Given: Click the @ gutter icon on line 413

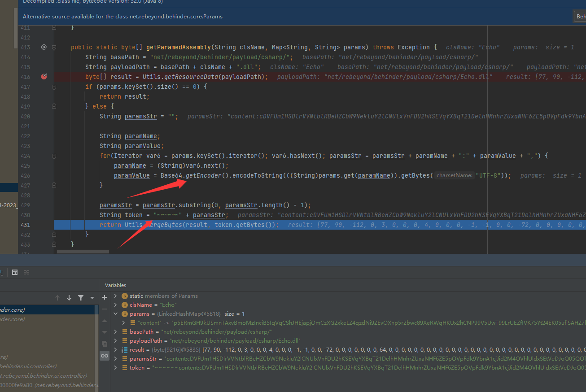Looking at the screenshot, I should click(x=44, y=47).
